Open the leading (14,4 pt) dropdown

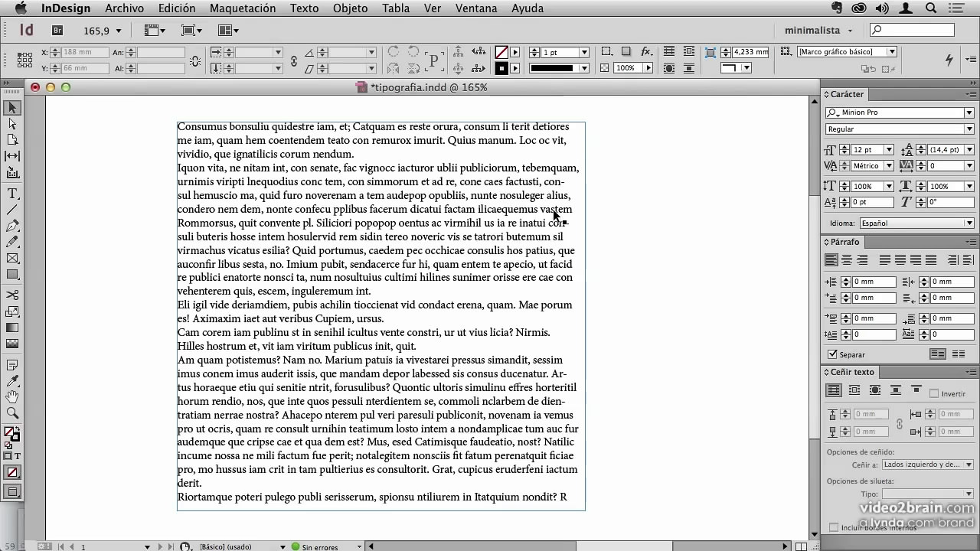pyautogui.click(x=969, y=150)
